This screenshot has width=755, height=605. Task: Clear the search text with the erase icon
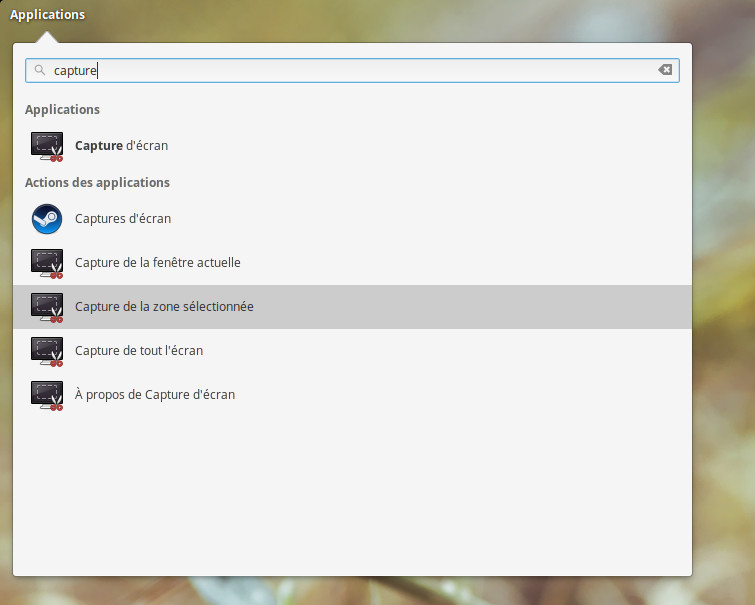(665, 70)
